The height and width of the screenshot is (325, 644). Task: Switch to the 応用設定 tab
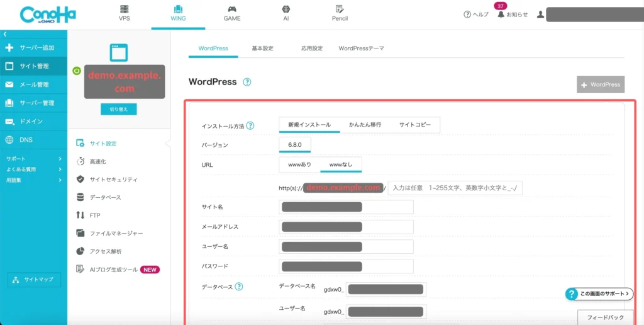coord(312,48)
